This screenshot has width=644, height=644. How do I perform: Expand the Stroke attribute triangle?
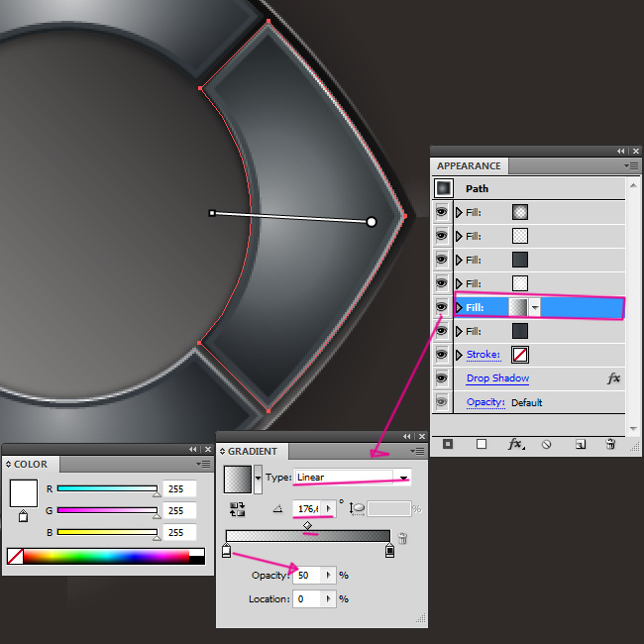tap(459, 355)
